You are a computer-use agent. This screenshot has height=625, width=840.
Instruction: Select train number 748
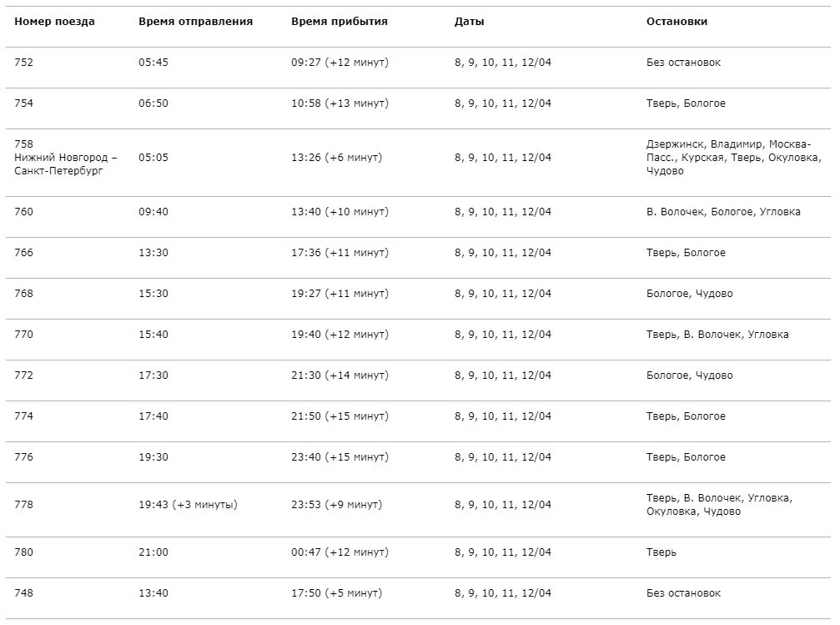click(24, 593)
